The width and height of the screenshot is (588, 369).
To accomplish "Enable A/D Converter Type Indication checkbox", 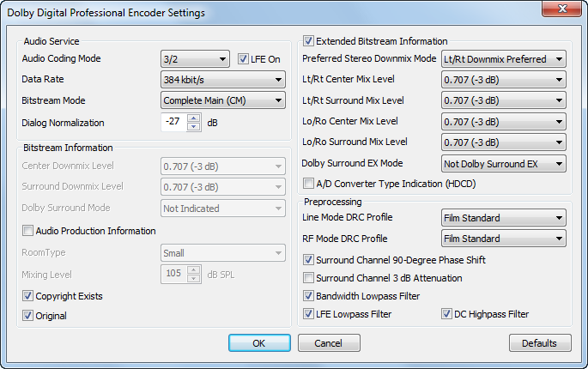I will point(309,184).
